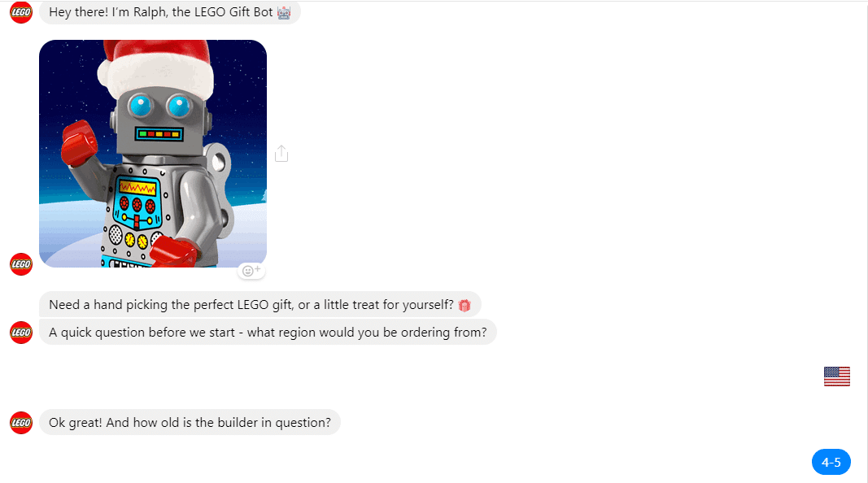Viewport: 868px width, 483px height.
Task: Click the LEGO avatar beside the robot image
Action: [x=21, y=264]
